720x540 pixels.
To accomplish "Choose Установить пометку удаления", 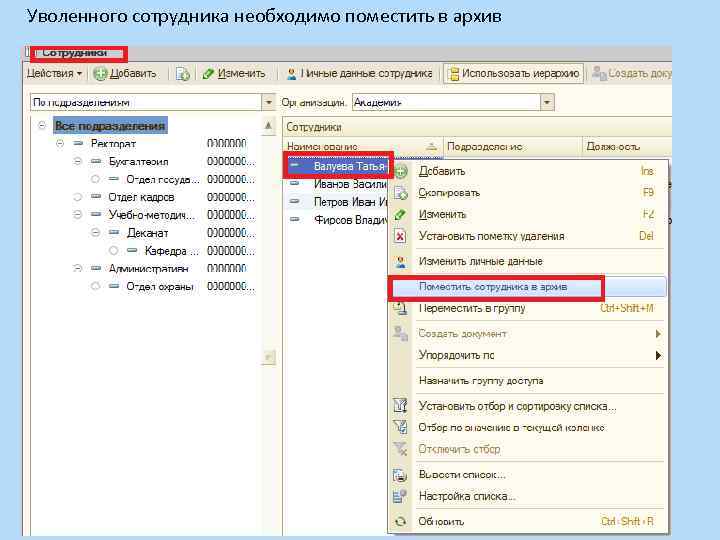I will pos(528,236).
